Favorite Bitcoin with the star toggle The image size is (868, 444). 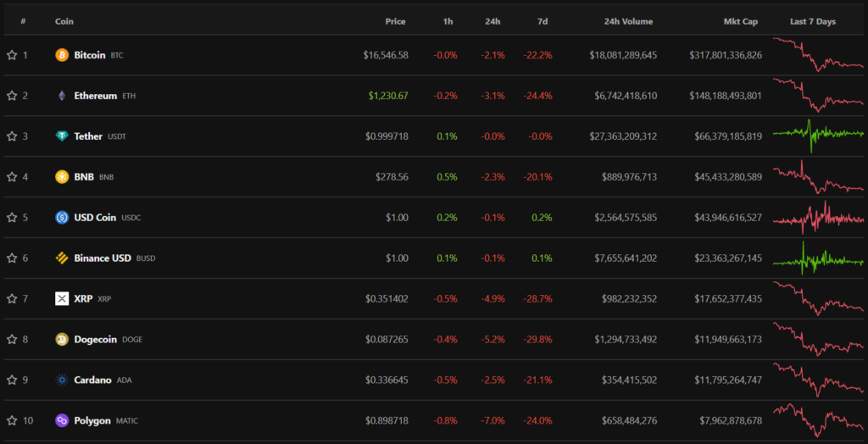coord(12,55)
